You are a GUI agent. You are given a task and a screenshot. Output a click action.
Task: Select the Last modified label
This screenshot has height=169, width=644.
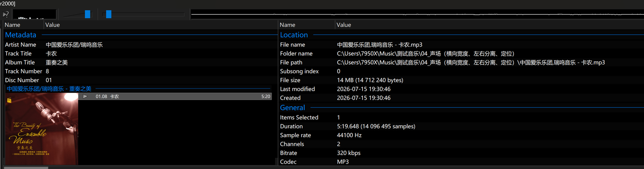[x=297, y=89]
